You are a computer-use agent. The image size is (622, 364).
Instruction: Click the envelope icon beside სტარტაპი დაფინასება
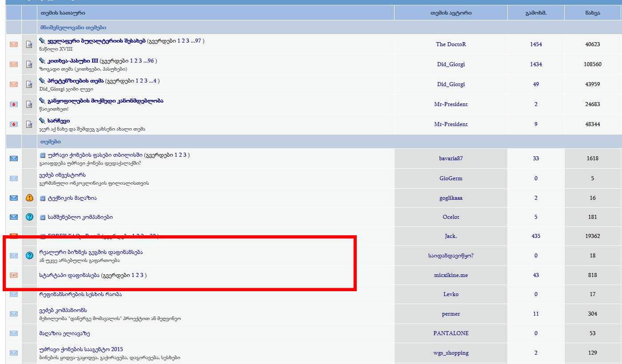14,275
